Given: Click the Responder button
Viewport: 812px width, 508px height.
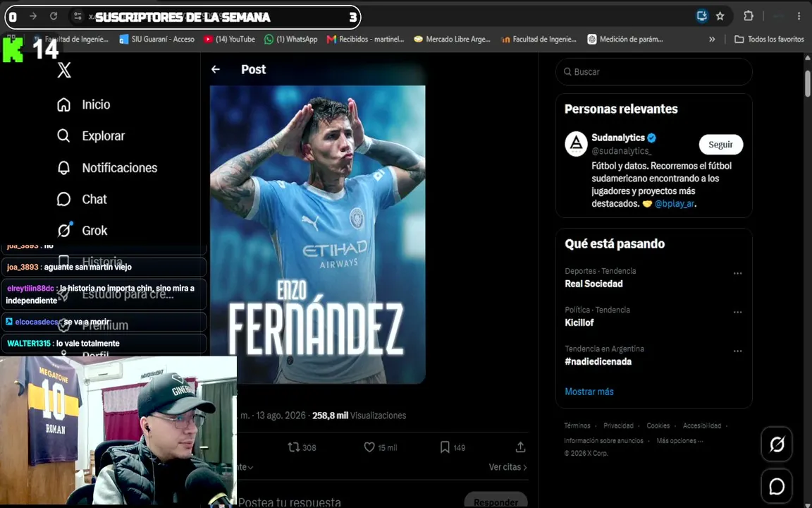Looking at the screenshot, I should (496, 501).
